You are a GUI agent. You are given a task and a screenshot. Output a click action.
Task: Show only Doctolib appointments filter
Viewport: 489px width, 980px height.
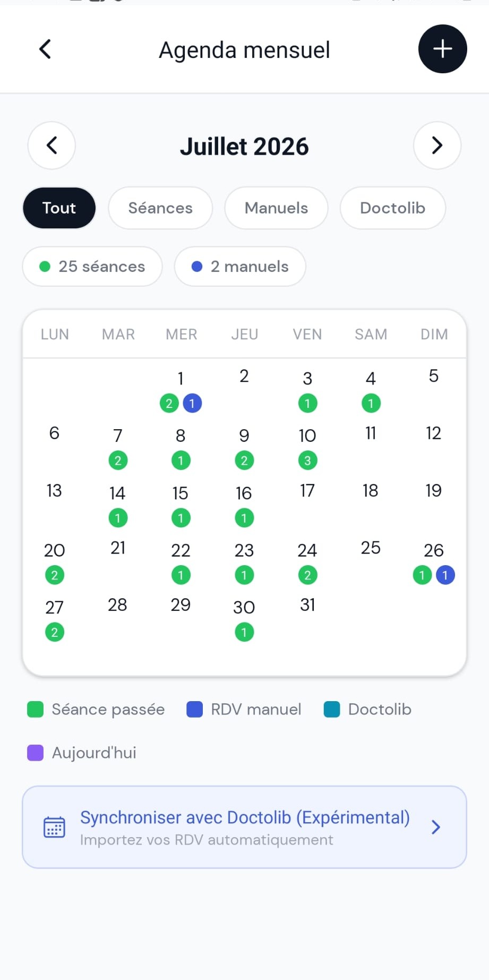[x=392, y=208]
